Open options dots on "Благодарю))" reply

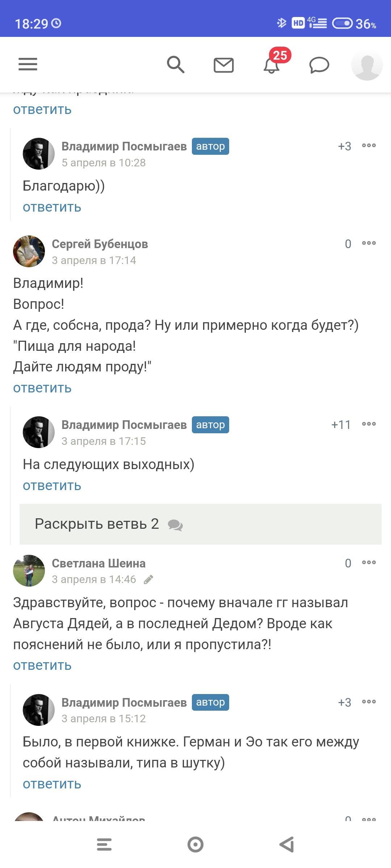click(x=369, y=146)
